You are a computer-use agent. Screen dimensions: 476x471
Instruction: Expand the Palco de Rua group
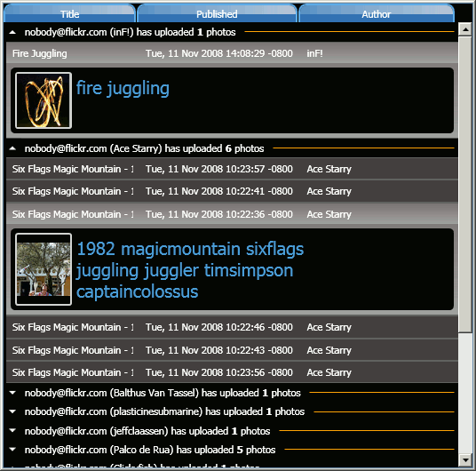tap(12, 450)
